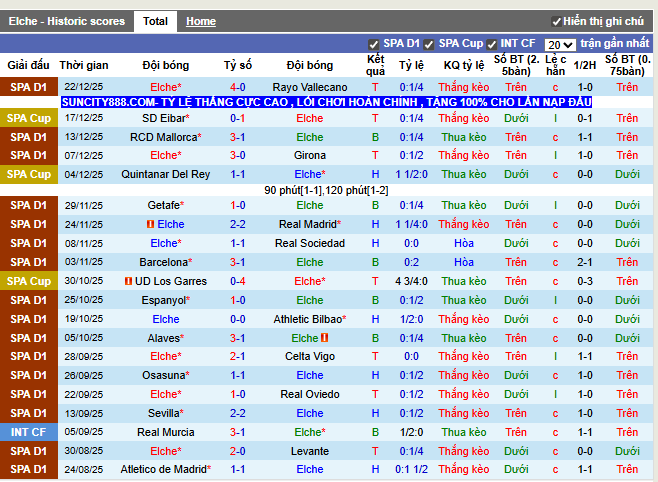The image size is (658, 482).
Task: Click the 4 3/4:0 odds value
Action: click(x=411, y=281)
